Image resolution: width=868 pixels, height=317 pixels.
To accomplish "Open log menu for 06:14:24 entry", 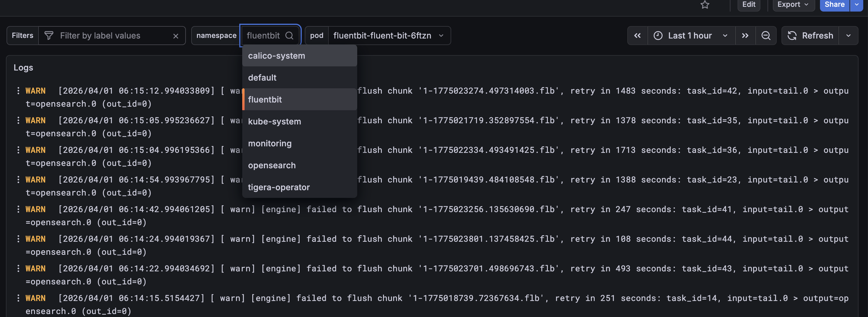I will 18,239.
